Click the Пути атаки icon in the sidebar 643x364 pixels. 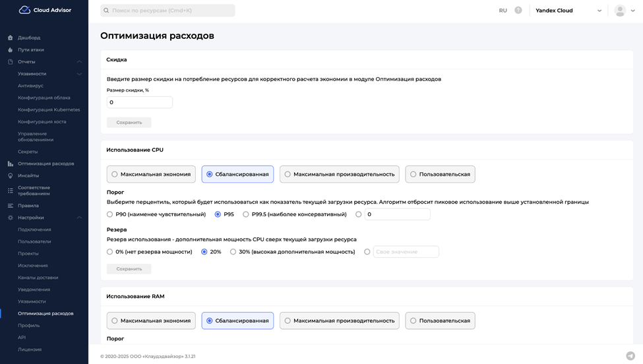click(x=10, y=49)
